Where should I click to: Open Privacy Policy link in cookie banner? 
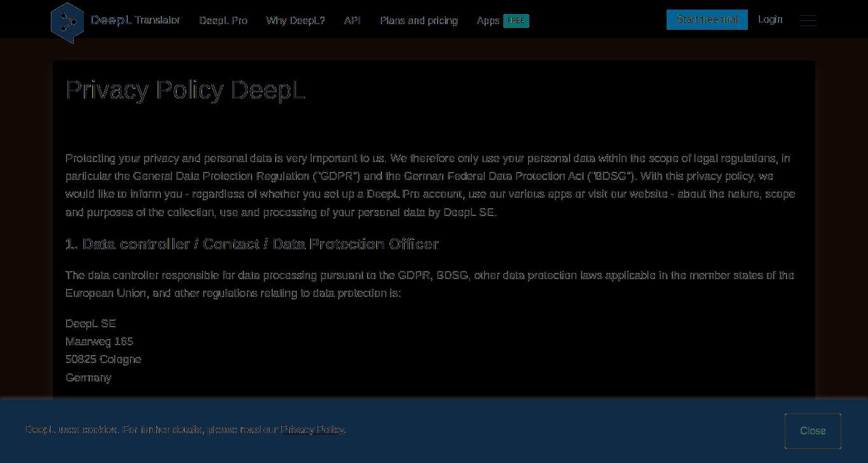[x=313, y=430]
